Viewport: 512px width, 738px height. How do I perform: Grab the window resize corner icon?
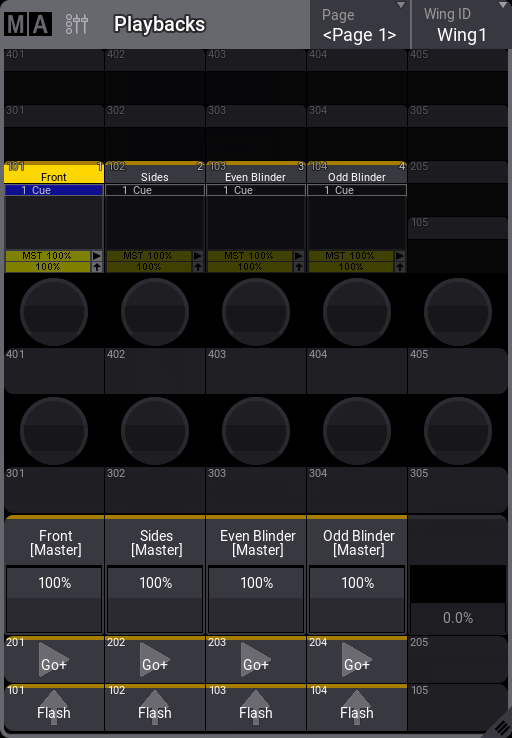coord(500,727)
